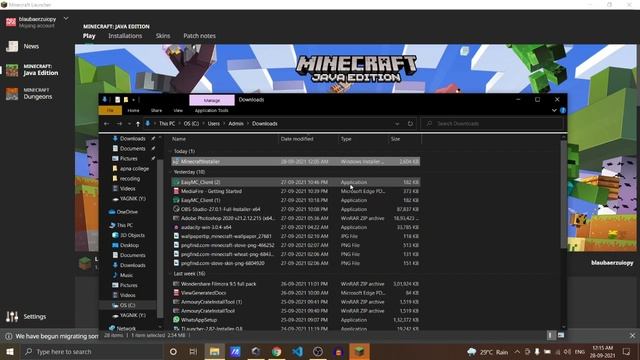This screenshot has width=640, height=360.
Task: Switch to large icons view in status bar
Action: [x=561, y=335]
